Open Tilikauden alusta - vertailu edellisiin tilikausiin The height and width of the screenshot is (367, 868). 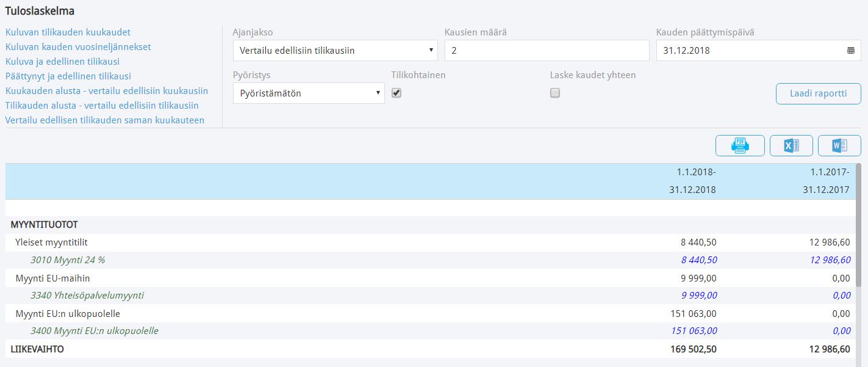coord(102,106)
